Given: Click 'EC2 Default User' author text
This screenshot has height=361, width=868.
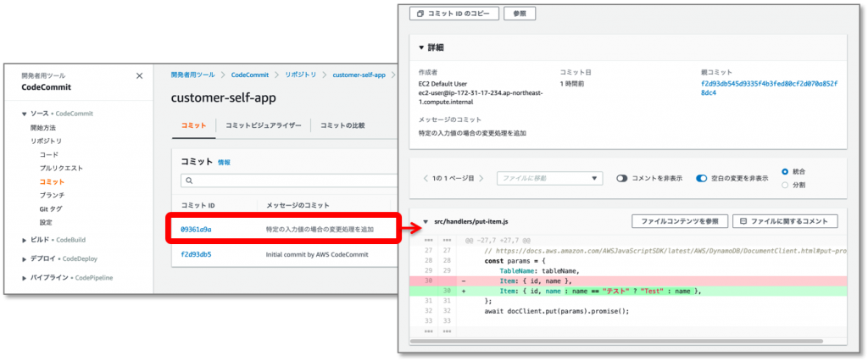Looking at the screenshot, I should point(443,84).
